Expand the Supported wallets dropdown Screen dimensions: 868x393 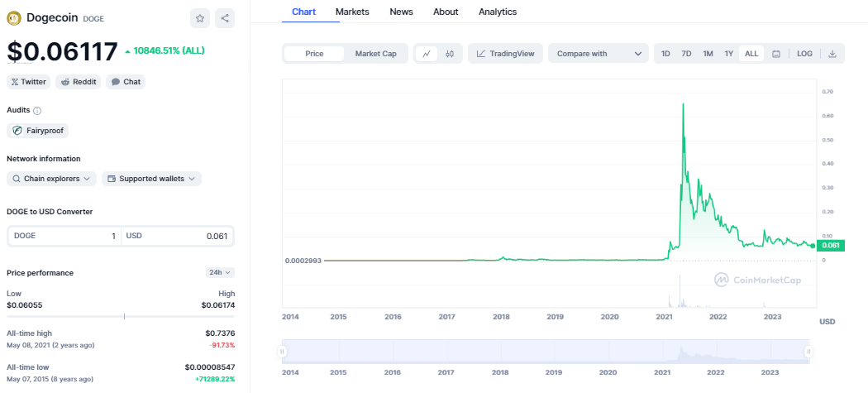(x=151, y=179)
